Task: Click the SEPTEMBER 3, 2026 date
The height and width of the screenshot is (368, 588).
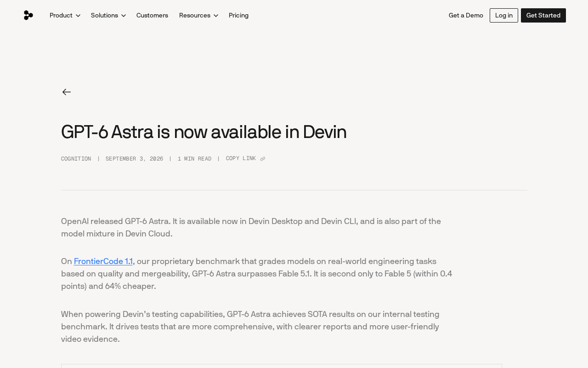Action: 134,159
